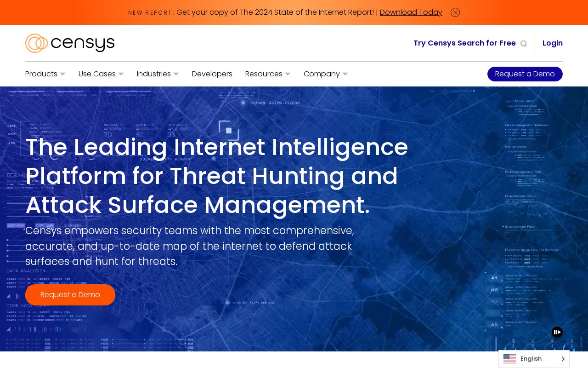Expand the Use Cases menu
This screenshot has height=368, width=588.
coord(101,74)
